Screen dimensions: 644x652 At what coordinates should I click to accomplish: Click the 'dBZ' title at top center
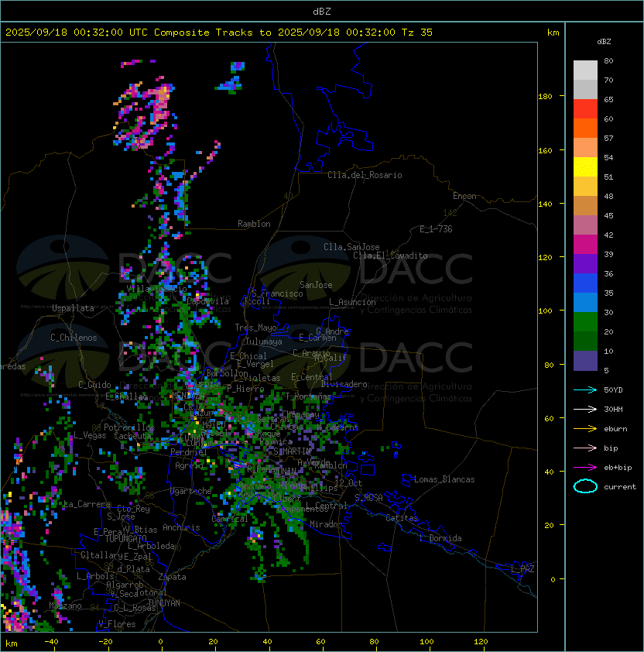322,11
